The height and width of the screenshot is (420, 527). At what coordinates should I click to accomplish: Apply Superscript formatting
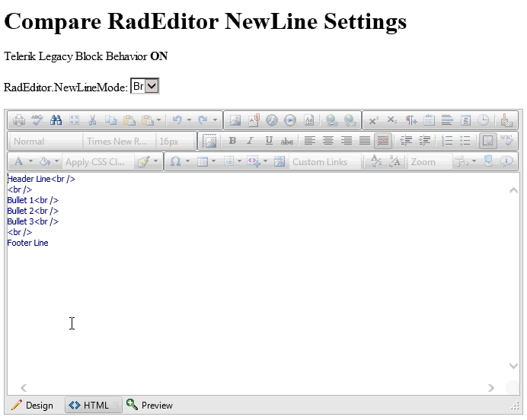click(x=373, y=120)
